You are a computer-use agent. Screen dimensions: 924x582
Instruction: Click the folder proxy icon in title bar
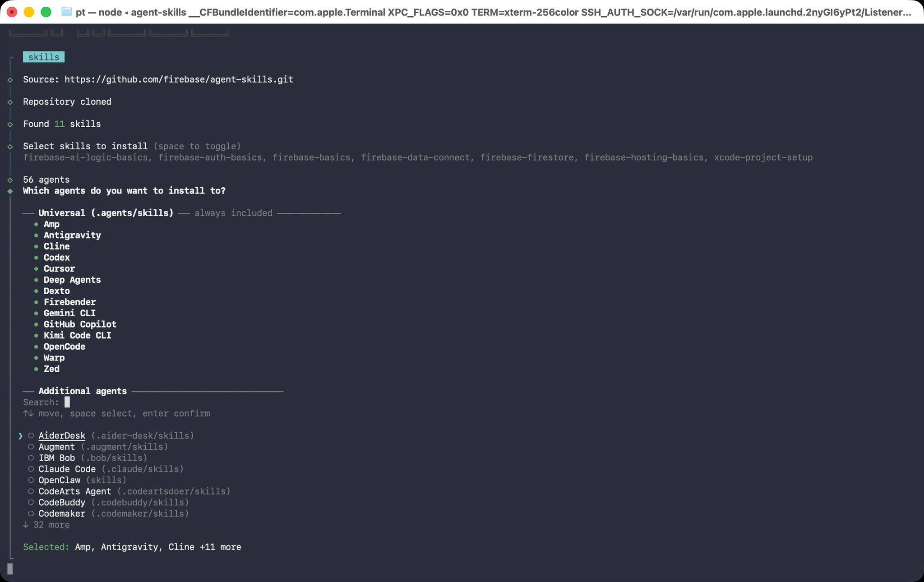[67, 12]
